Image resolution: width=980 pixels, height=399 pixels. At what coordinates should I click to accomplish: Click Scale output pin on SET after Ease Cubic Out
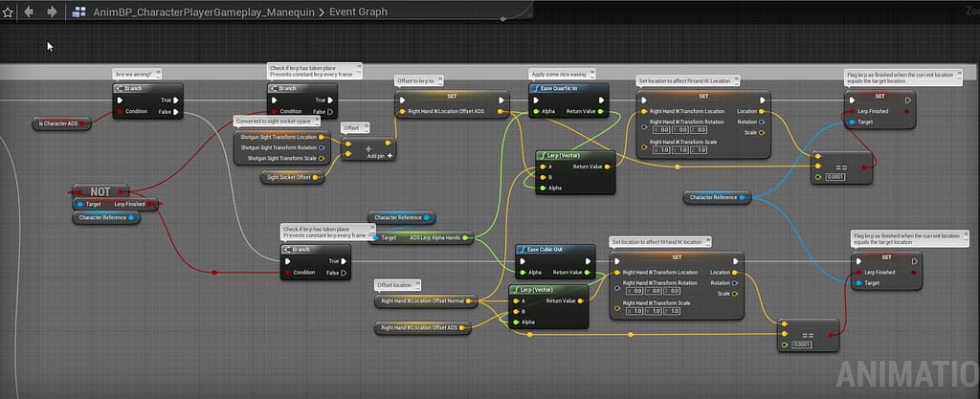click(734, 294)
